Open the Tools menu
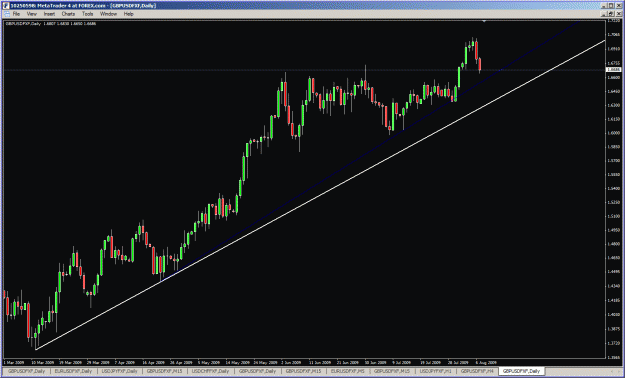Image resolution: width=625 pixels, height=378 pixels. tap(88, 14)
